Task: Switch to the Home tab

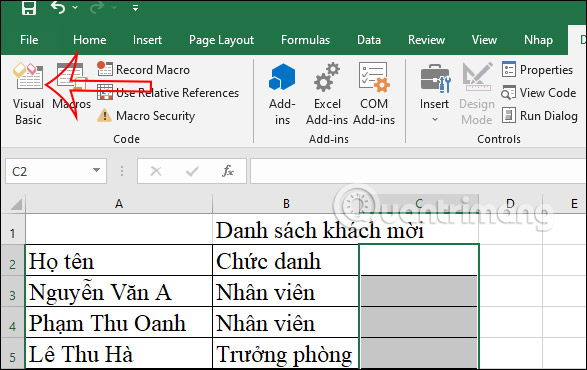Action: [x=89, y=40]
